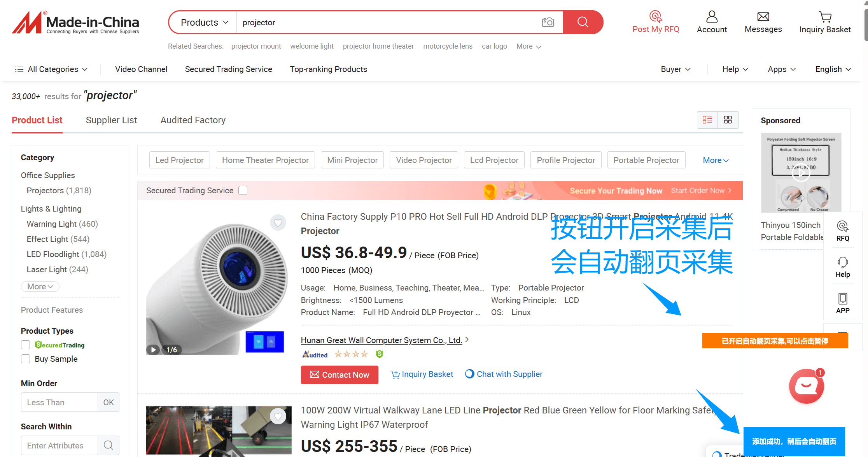Open the Help dropdown menu
The image size is (868, 457).
click(735, 69)
